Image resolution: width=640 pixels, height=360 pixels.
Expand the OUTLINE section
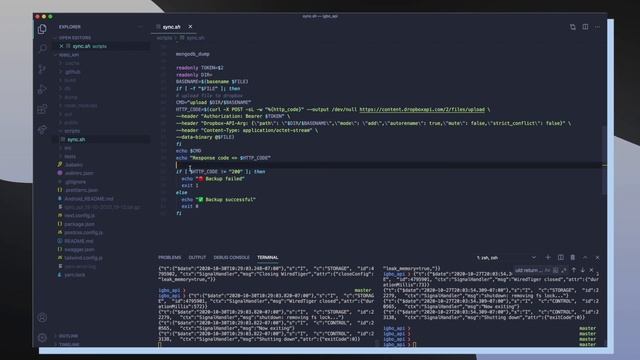pyautogui.click(x=67, y=336)
